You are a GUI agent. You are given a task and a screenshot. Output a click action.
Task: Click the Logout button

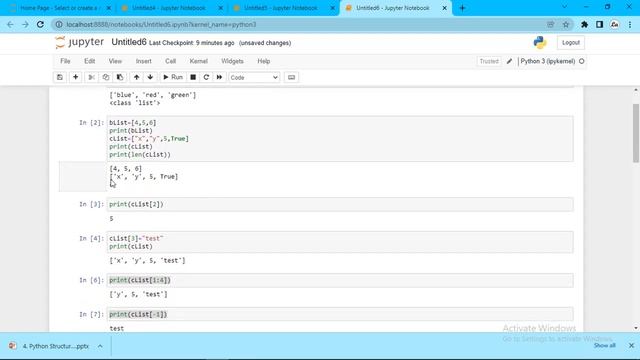(x=571, y=42)
